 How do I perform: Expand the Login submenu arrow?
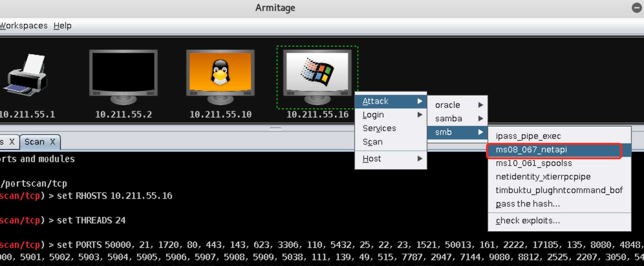coord(420,115)
